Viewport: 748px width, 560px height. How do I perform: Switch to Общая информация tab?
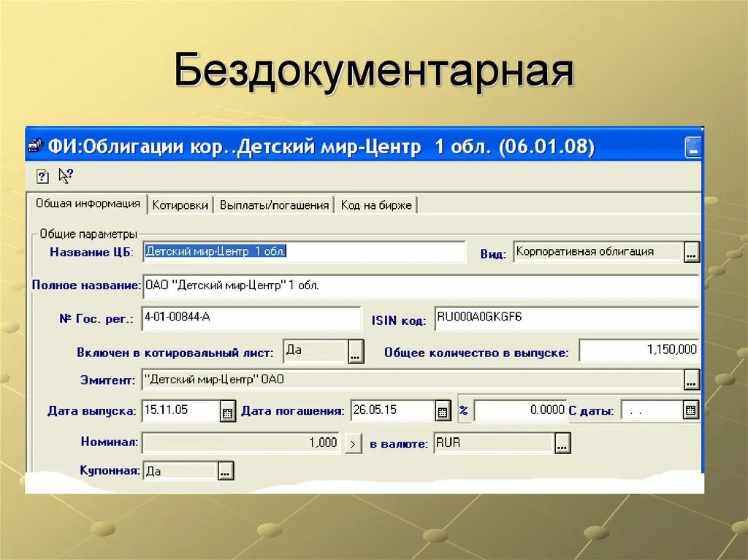(x=88, y=204)
